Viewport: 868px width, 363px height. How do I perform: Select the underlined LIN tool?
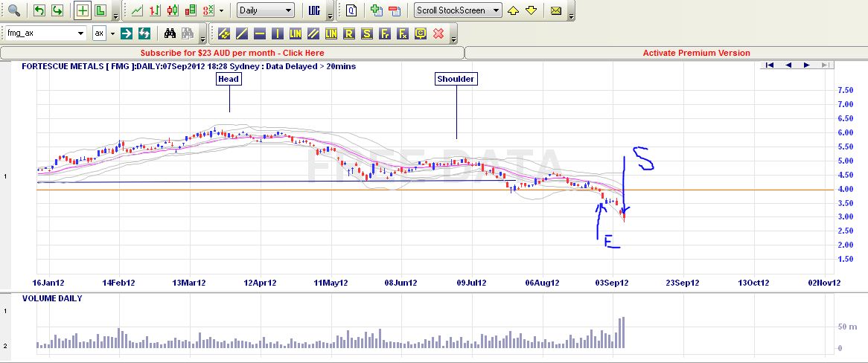coord(331,33)
